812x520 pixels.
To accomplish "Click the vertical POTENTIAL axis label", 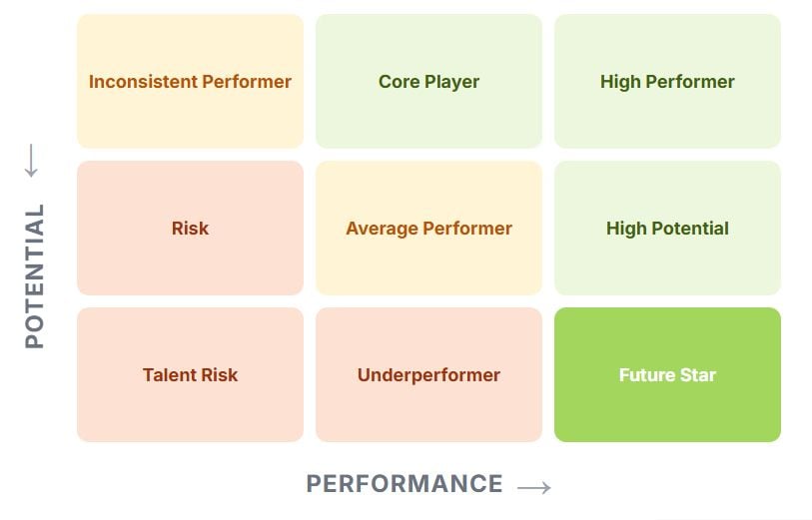I will click(x=35, y=276).
